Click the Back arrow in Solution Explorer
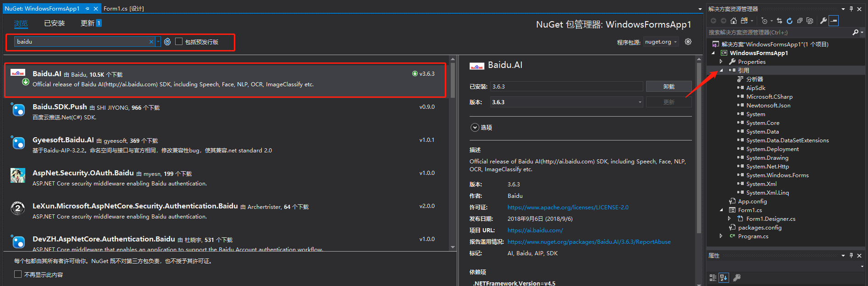 click(713, 21)
